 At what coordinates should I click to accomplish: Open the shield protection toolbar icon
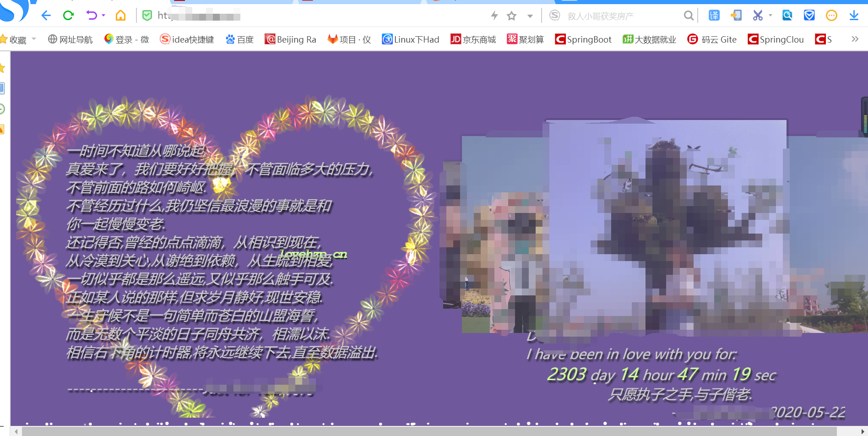coord(809,16)
